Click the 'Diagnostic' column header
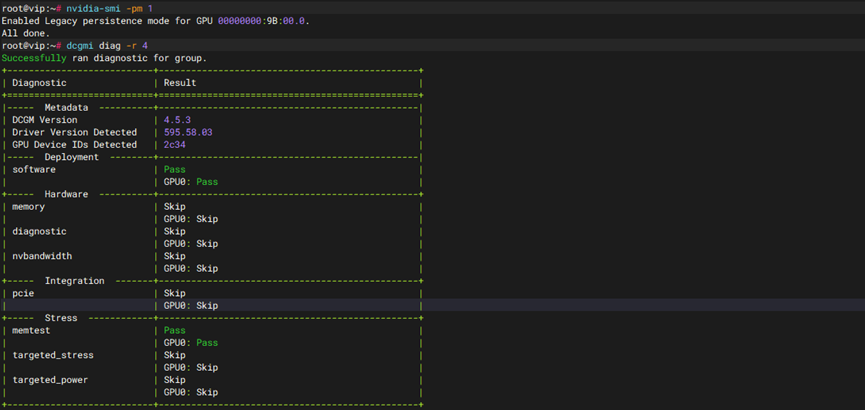 (39, 83)
